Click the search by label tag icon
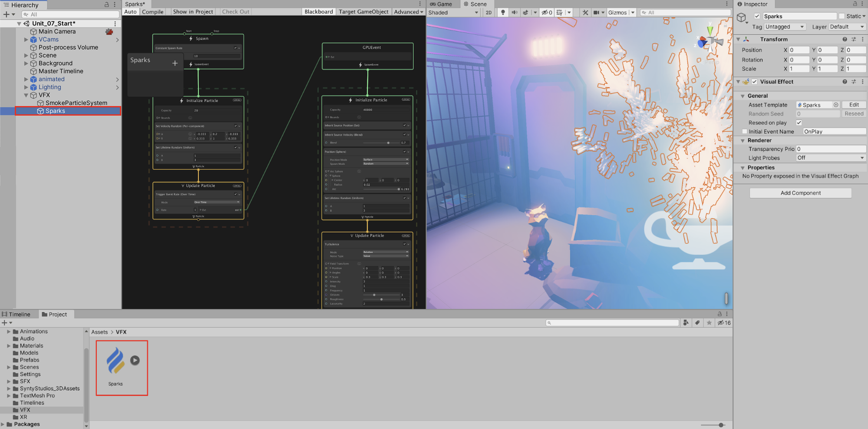This screenshot has width=868, height=429. point(697,323)
